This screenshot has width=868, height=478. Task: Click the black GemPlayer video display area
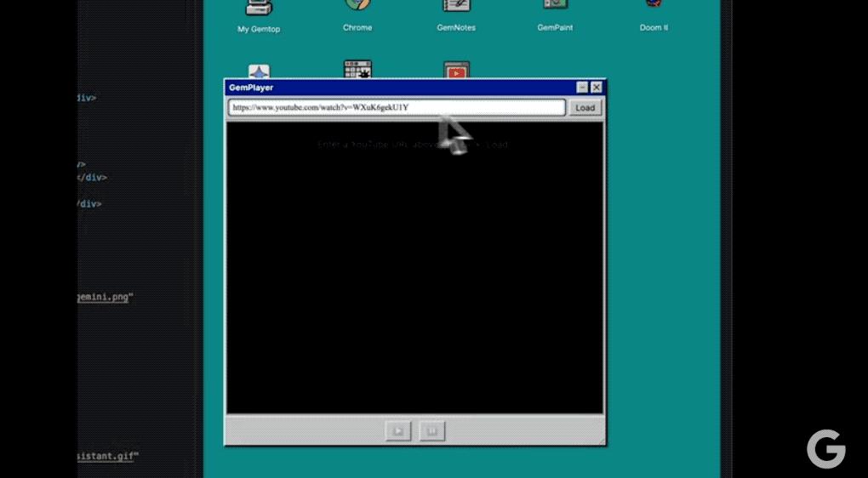point(414,267)
